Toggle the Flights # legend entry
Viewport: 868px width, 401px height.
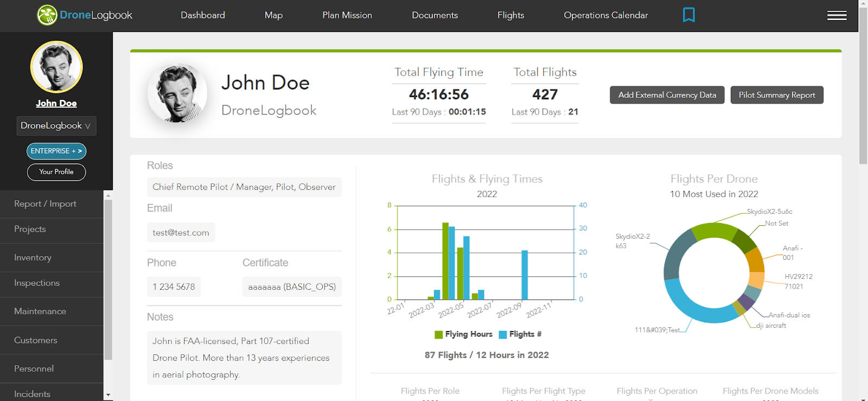click(520, 334)
